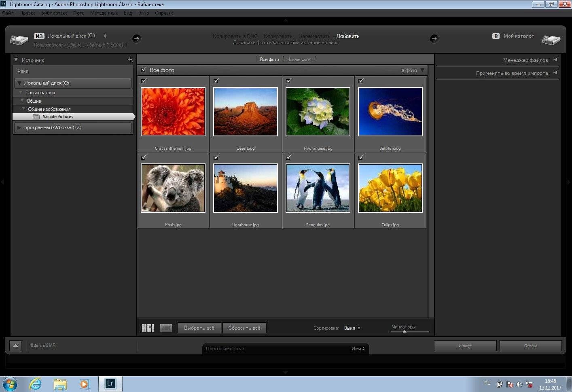
Task: Open import preset Имя dropdown
Action: click(358, 349)
